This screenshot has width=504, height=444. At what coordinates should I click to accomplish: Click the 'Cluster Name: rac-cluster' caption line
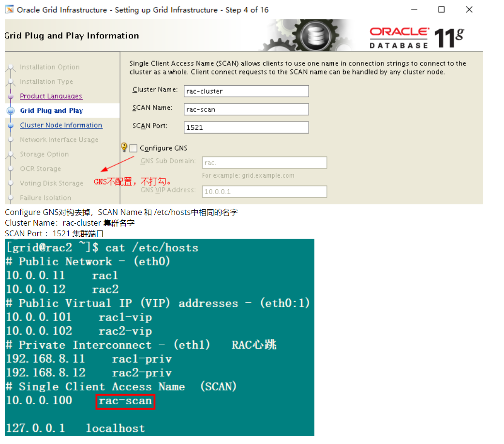pyautogui.click(x=70, y=223)
